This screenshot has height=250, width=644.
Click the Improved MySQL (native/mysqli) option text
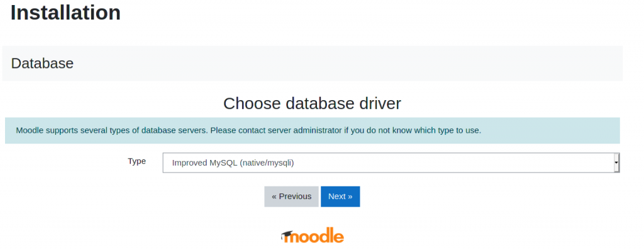[233, 163]
